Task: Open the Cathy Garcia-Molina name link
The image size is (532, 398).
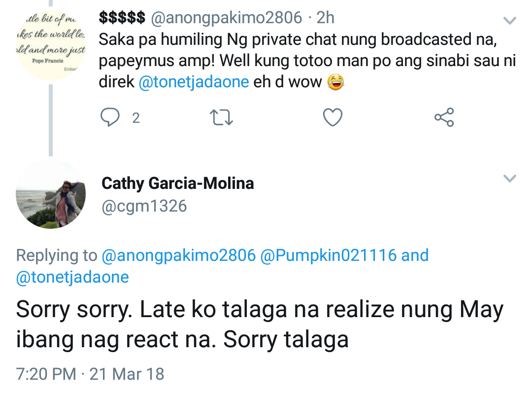Action: coord(178,183)
